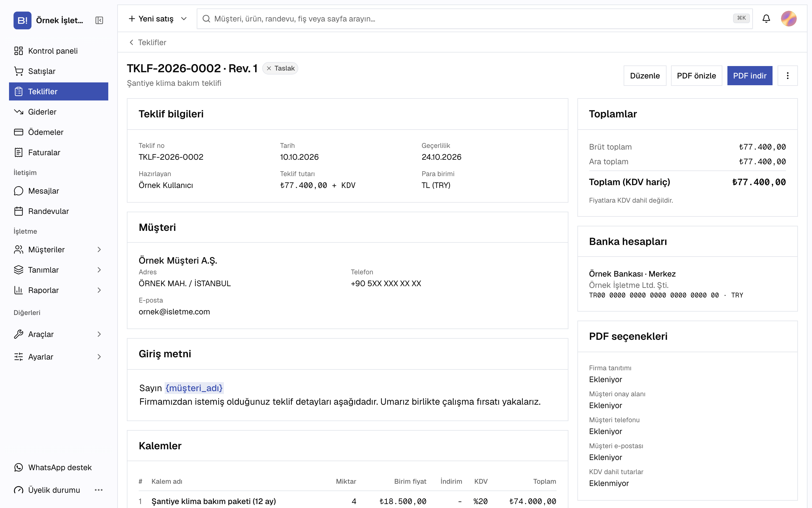The image size is (812, 508).
Task: Open more actions three-dot menu
Action: [x=787, y=76]
